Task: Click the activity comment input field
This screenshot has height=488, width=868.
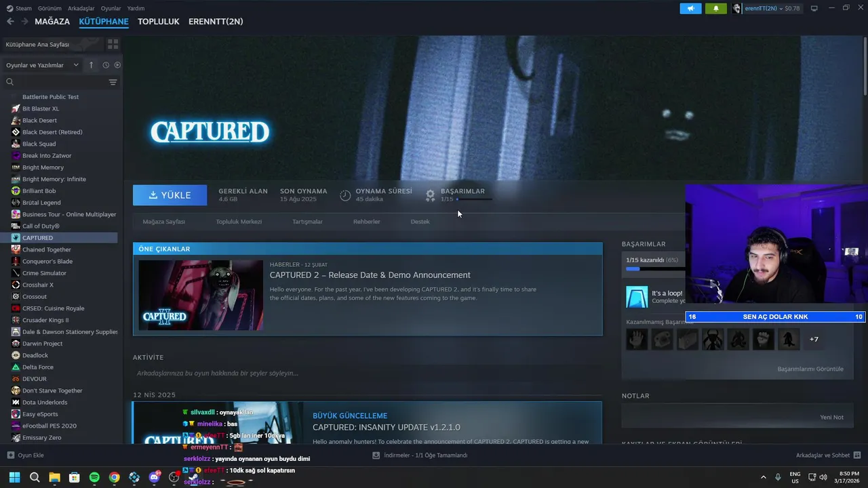Action: pos(367,373)
